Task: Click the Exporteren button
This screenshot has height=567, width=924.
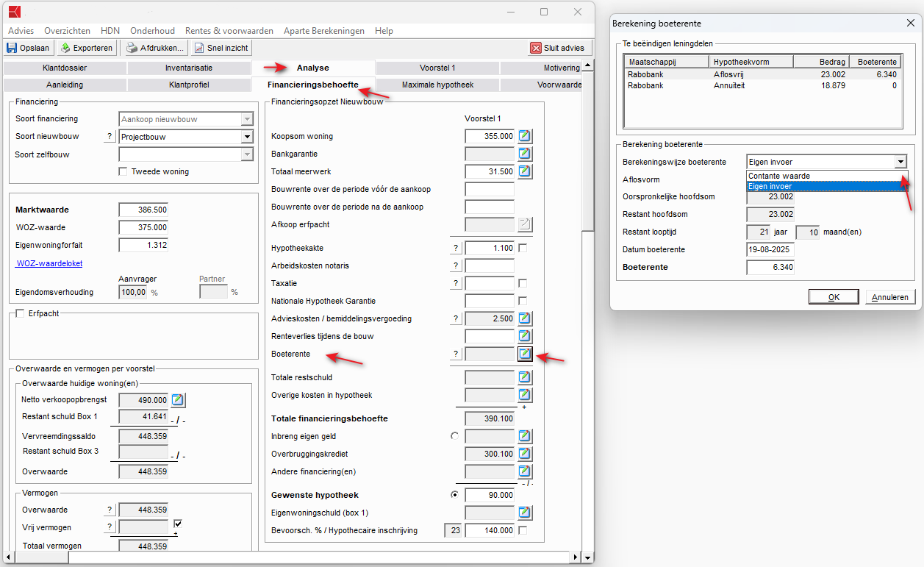Action: (87, 48)
